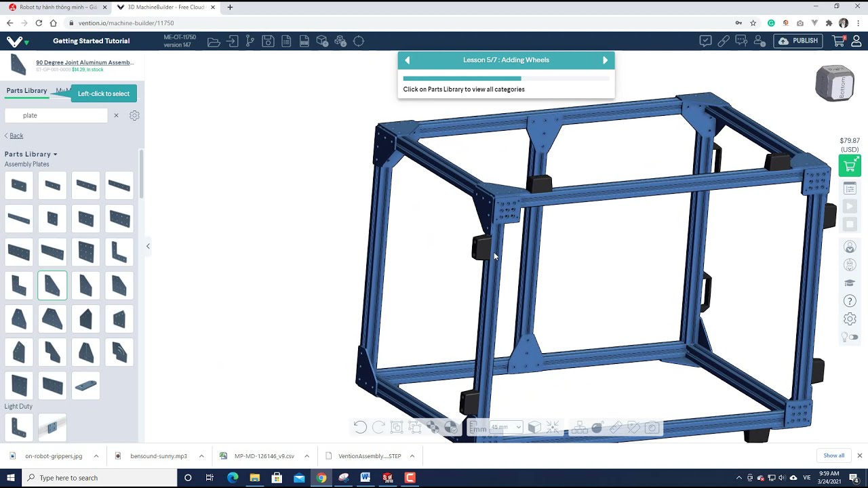The image size is (868, 488).
Task: Open Windows Start menu
Action: click(x=11, y=478)
